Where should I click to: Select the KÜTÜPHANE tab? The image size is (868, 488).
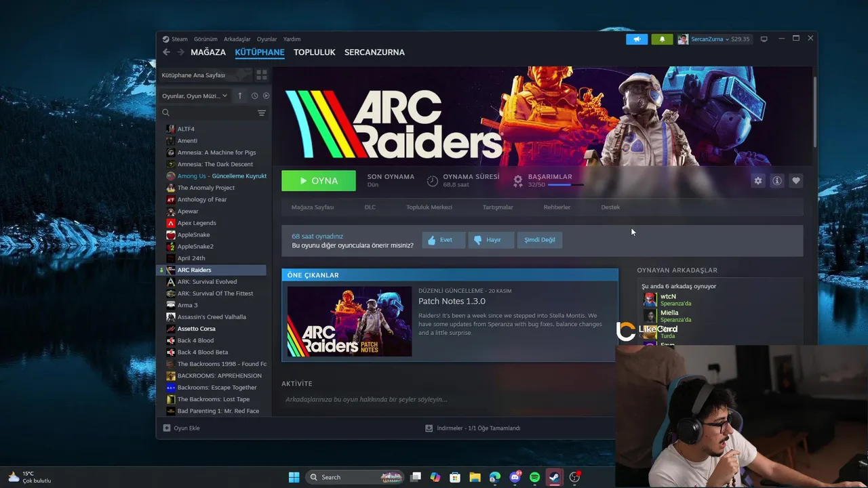click(x=260, y=52)
